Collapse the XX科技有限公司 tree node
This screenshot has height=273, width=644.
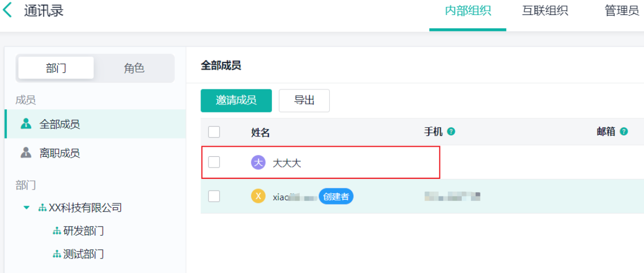(27, 208)
